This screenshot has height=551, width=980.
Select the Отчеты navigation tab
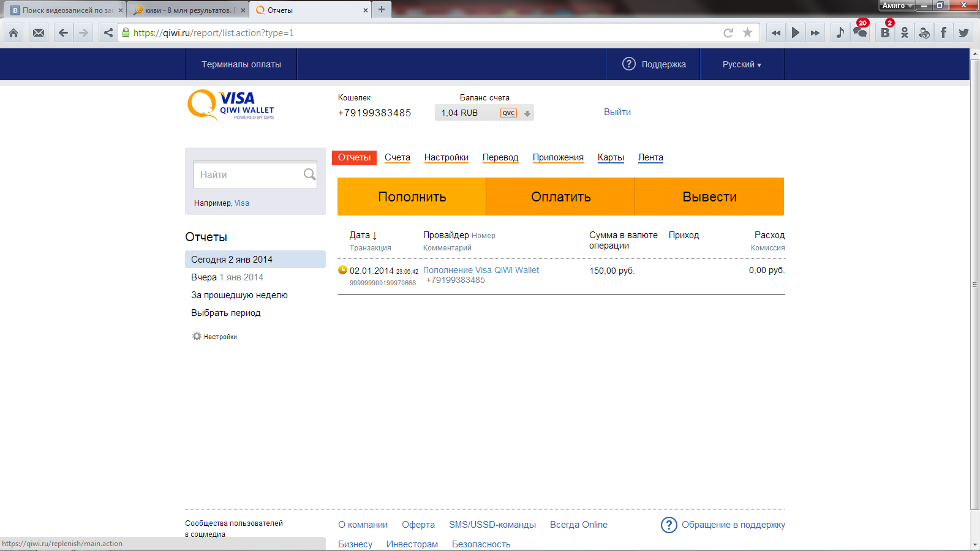(354, 157)
